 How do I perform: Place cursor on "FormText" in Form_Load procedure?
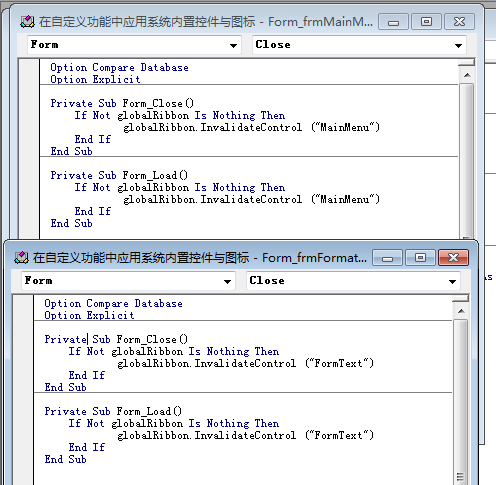[338, 435]
